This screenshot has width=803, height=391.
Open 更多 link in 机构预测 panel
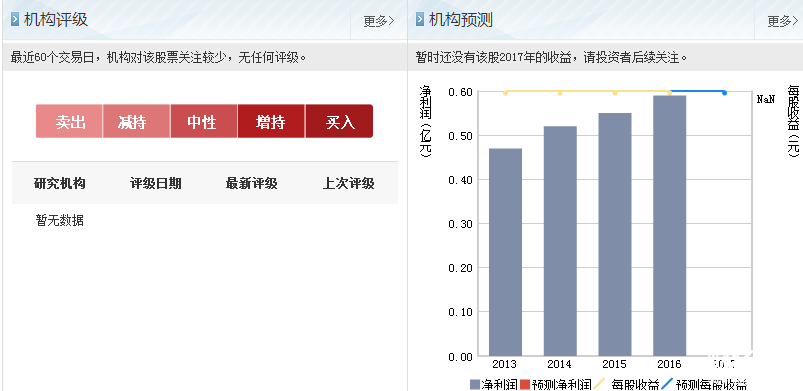click(783, 21)
